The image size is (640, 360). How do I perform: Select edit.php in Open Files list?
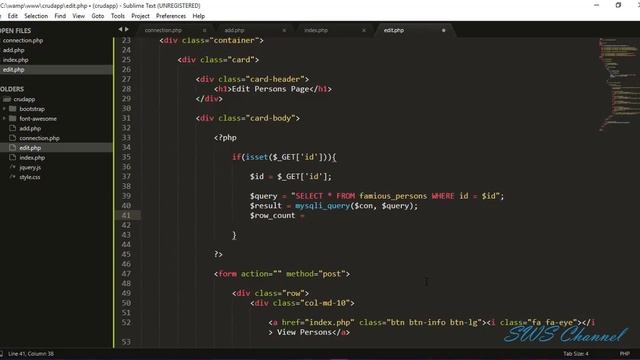tap(56, 70)
